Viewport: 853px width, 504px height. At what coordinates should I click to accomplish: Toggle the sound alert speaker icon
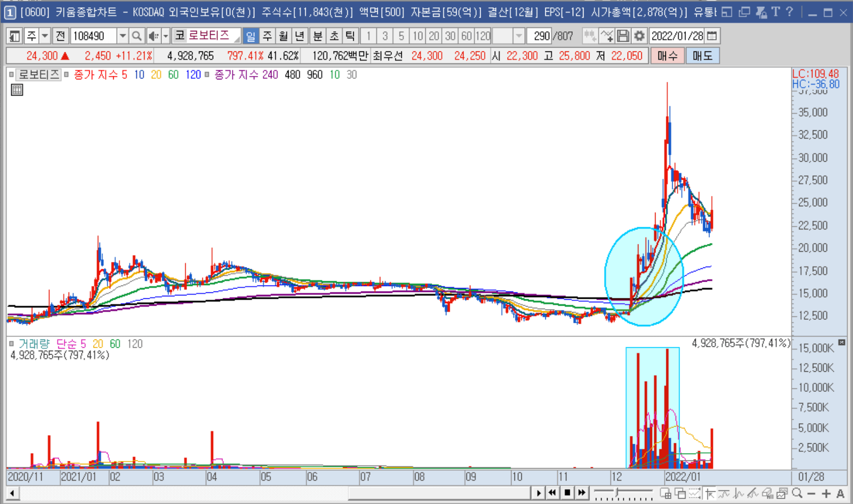click(154, 36)
